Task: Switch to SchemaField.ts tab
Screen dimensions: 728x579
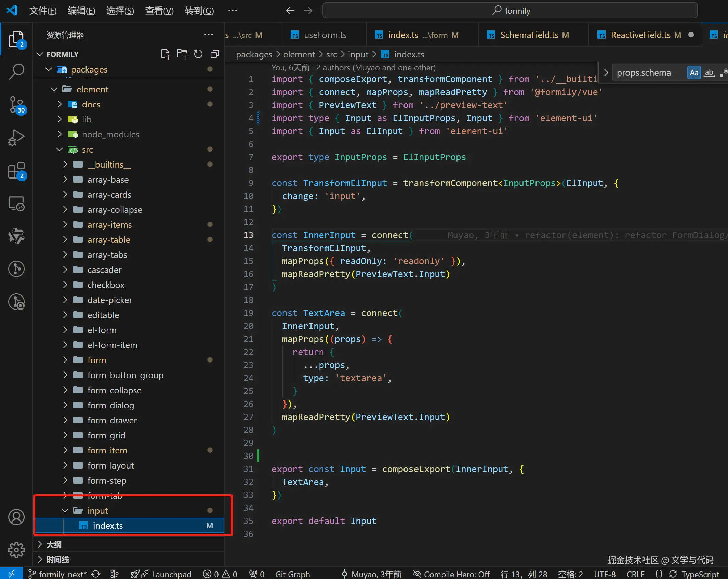Action: [529, 35]
